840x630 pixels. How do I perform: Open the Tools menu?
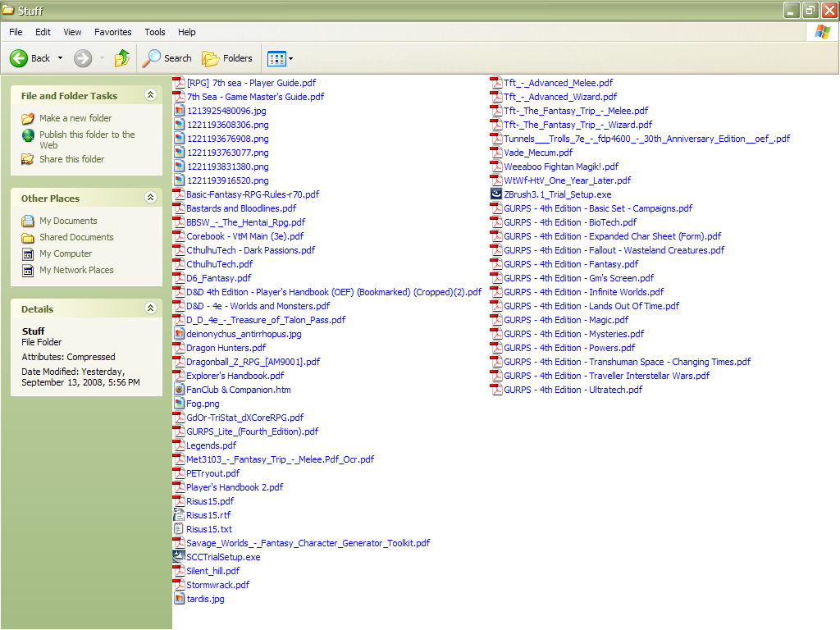click(155, 32)
